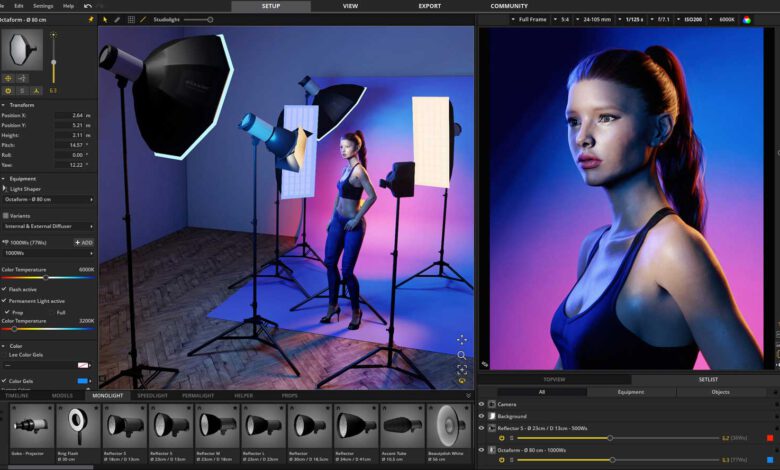Click the pencil draw tool icon
780x470 pixels.
coord(117,19)
